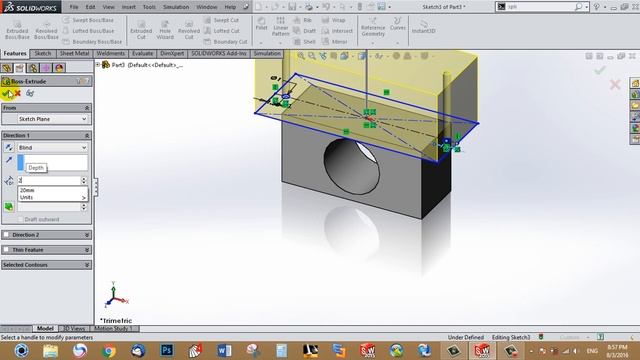Cancel Boss-Extrude with red X

coord(18,93)
